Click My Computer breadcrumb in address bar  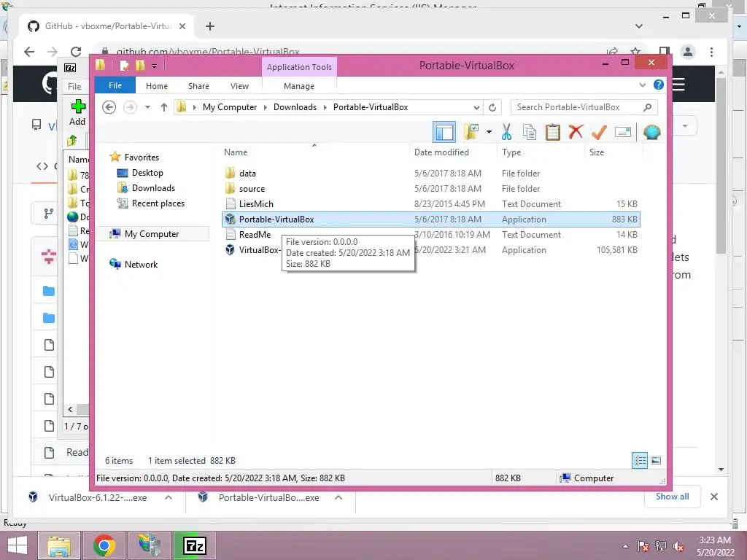point(230,107)
